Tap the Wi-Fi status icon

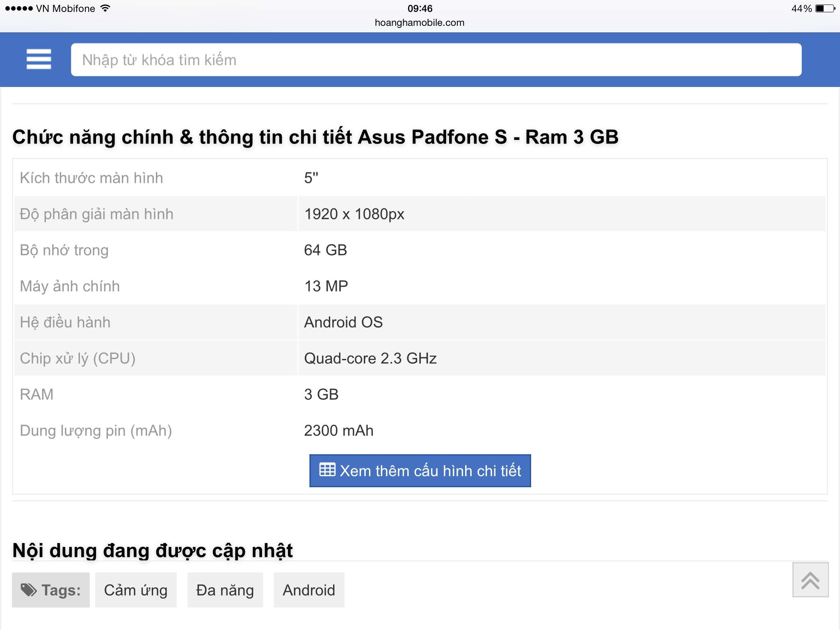105,8
